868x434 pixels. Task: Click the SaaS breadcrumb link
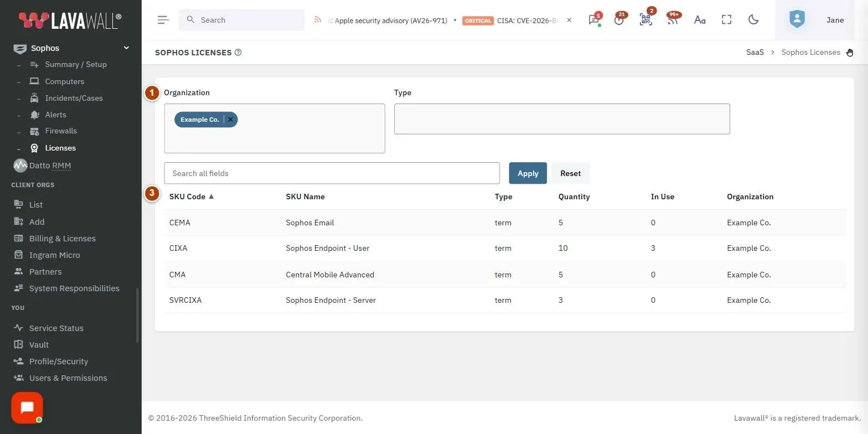pos(755,52)
